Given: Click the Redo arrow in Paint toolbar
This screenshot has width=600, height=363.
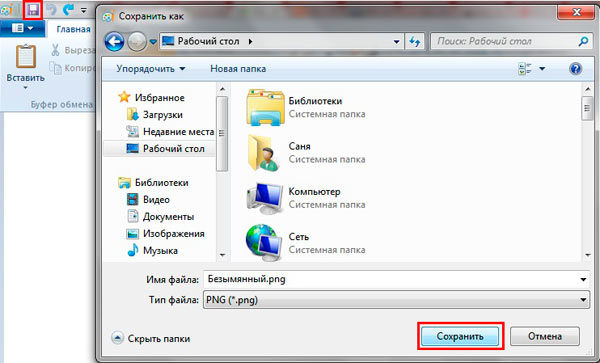Looking at the screenshot, I should [68, 10].
